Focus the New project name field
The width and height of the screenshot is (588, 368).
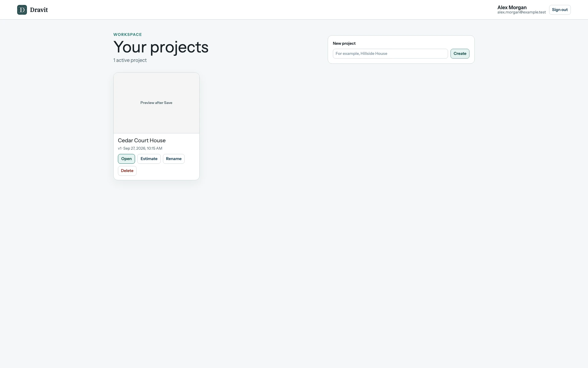pos(390,54)
